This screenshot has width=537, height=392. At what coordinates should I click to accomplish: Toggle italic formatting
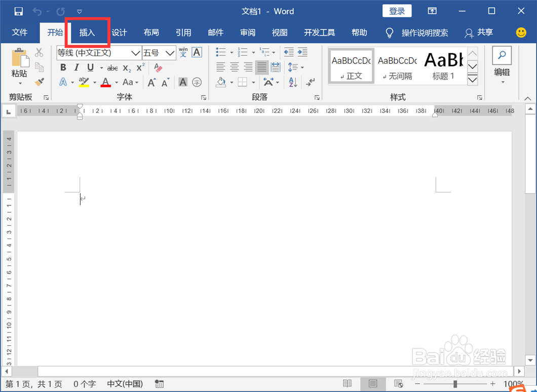point(75,67)
